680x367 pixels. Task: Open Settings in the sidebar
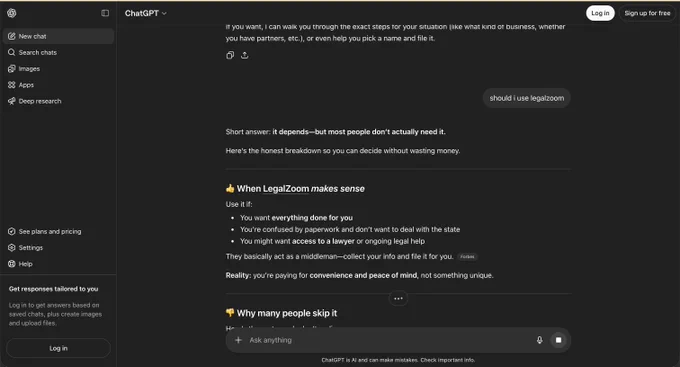coord(58,248)
